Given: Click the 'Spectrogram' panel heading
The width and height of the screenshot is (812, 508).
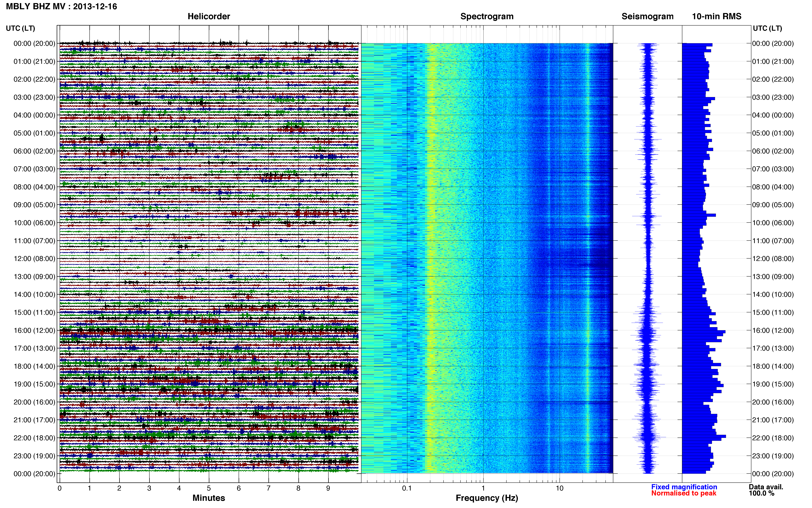Looking at the screenshot, I should pos(487,16).
